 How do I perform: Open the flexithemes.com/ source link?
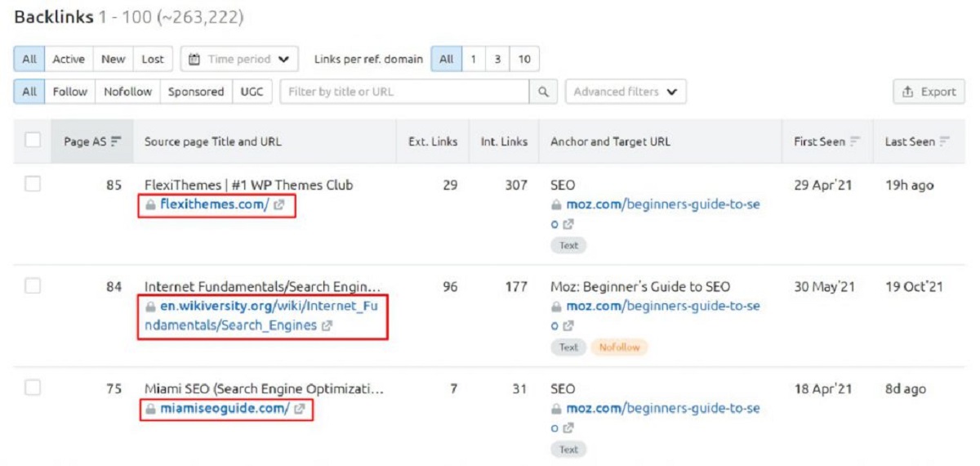214,205
